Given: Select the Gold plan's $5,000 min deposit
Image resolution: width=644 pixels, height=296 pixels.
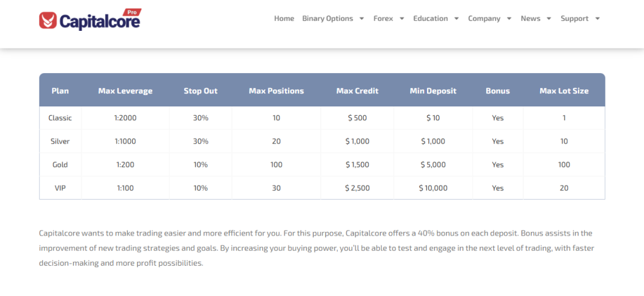Looking at the screenshot, I should click(x=433, y=164).
